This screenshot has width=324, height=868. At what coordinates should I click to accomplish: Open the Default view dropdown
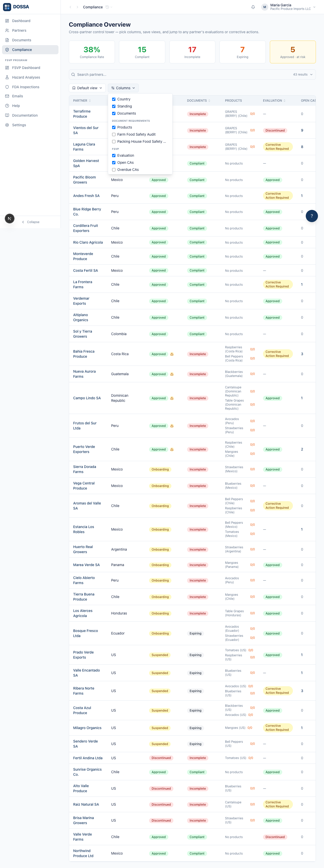(x=87, y=88)
